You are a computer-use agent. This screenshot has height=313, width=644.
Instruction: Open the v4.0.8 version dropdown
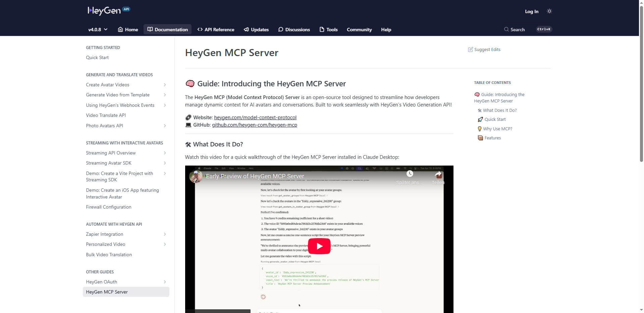[x=98, y=30]
